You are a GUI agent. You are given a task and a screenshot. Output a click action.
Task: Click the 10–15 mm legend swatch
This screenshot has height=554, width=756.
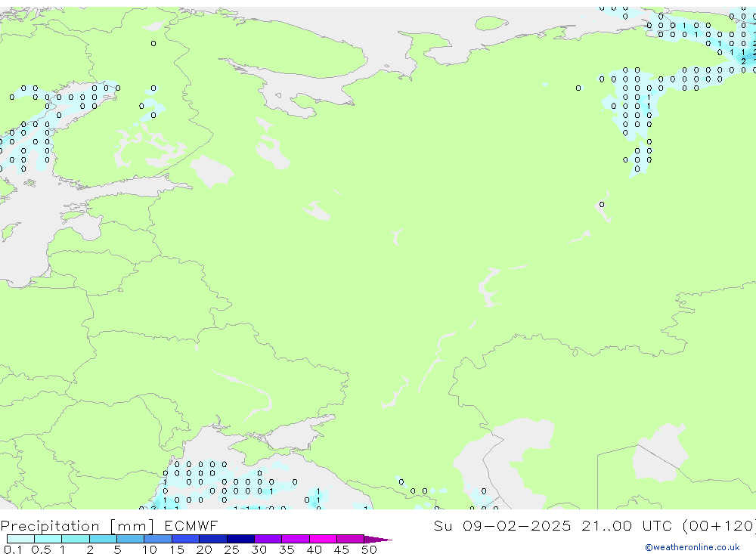pyautogui.click(x=158, y=539)
